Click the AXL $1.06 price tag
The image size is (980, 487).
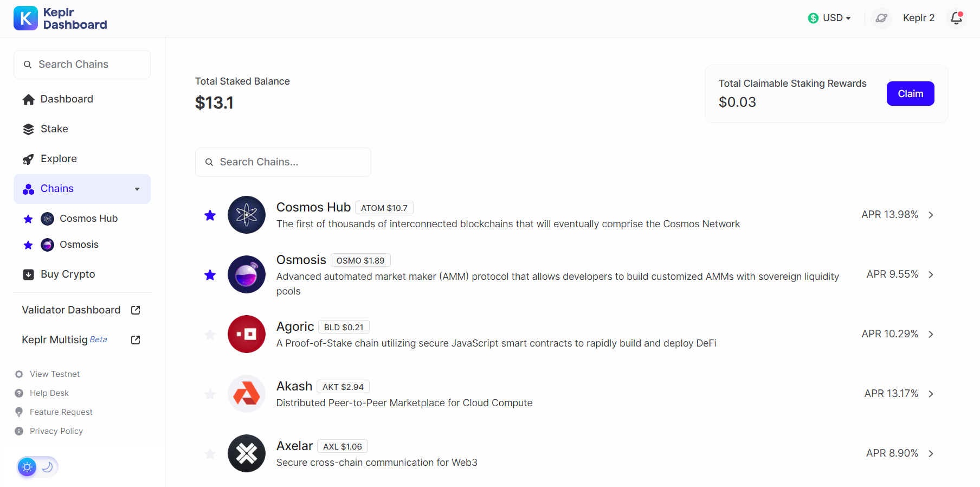tap(343, 446)
